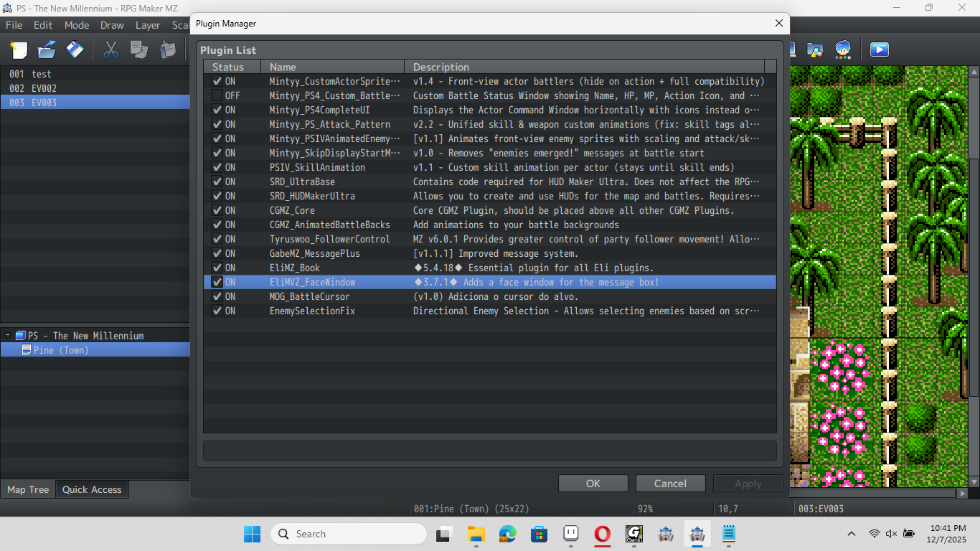Save the project with floppy icon

point(75,50)
